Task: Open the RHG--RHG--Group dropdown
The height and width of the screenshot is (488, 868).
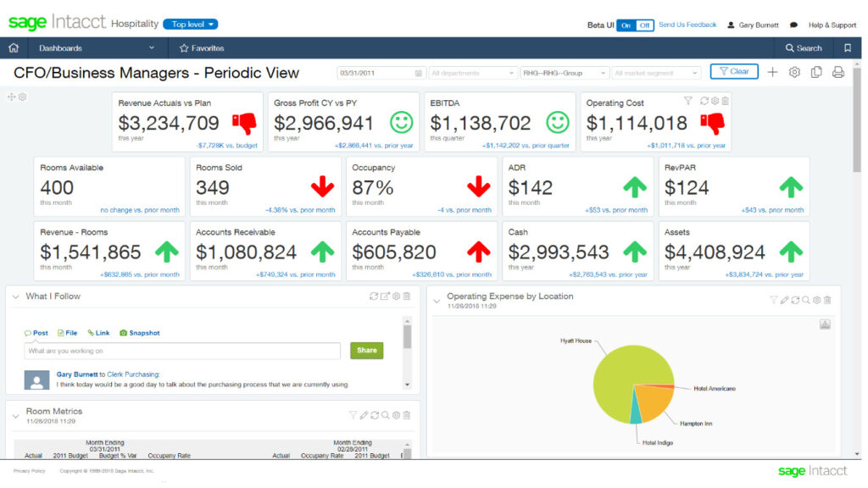Action: coord(564,73)
